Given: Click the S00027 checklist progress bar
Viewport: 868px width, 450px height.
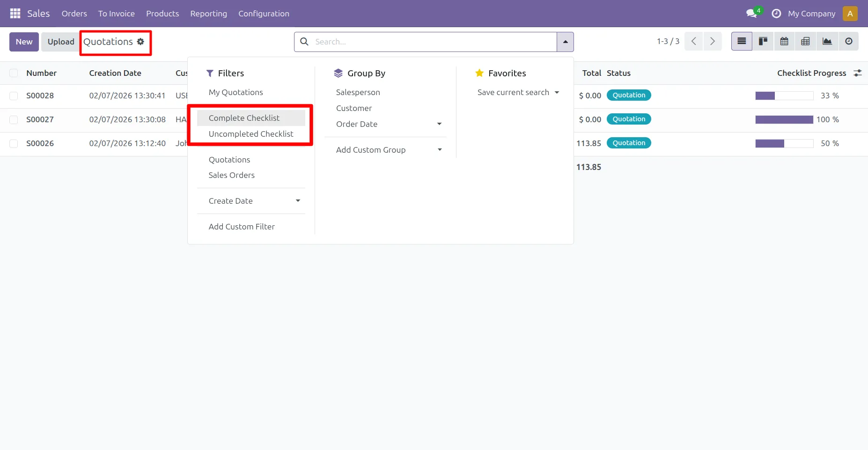Looking at the screenshot, I should tap(784, 120).
